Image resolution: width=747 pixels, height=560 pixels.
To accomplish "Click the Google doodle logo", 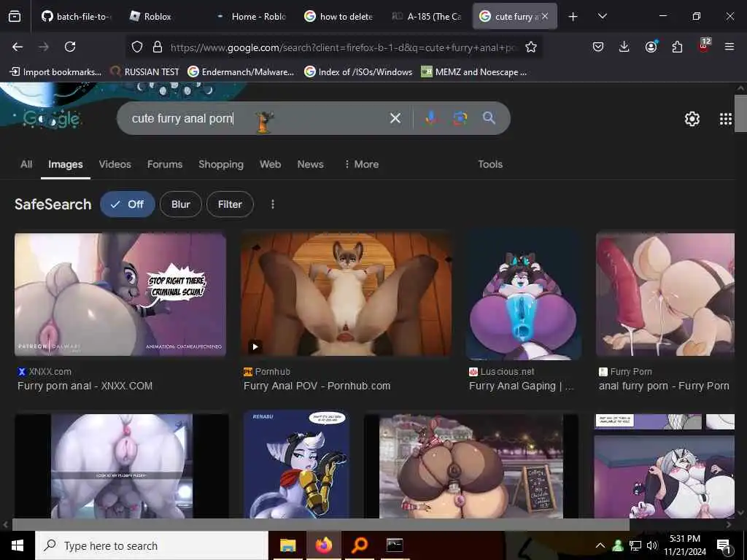I will pos(52,119).
